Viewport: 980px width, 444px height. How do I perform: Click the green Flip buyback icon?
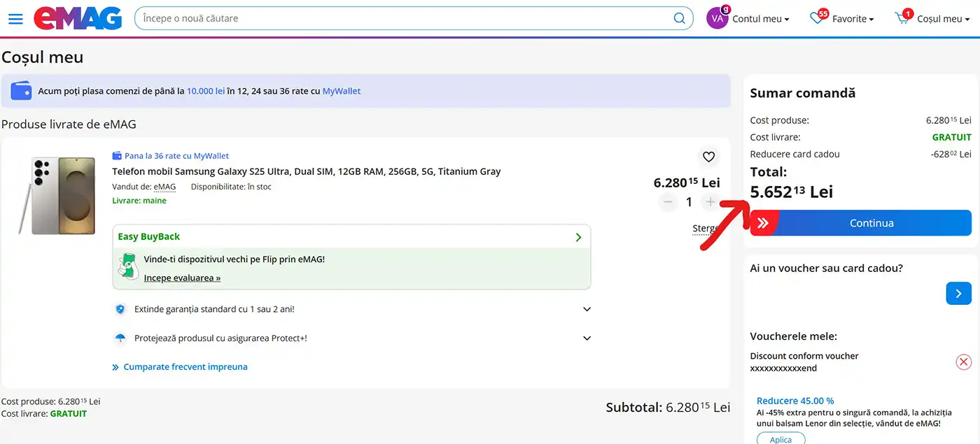pyautogui.click(x=128, y=266)
